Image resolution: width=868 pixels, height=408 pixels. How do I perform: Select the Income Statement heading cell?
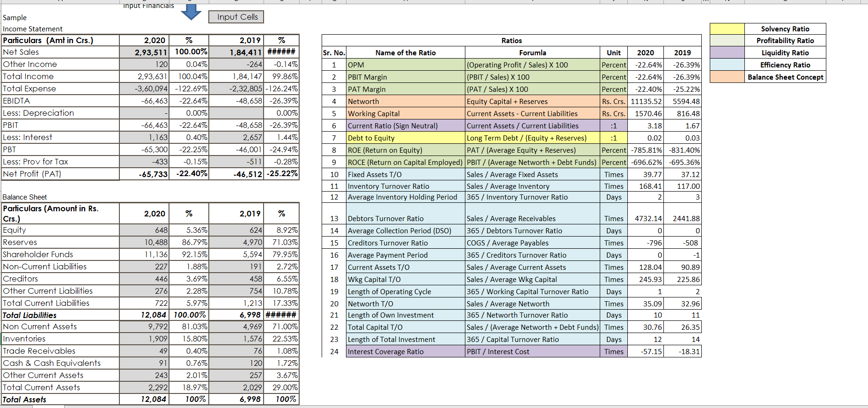[x=32, y=29]
